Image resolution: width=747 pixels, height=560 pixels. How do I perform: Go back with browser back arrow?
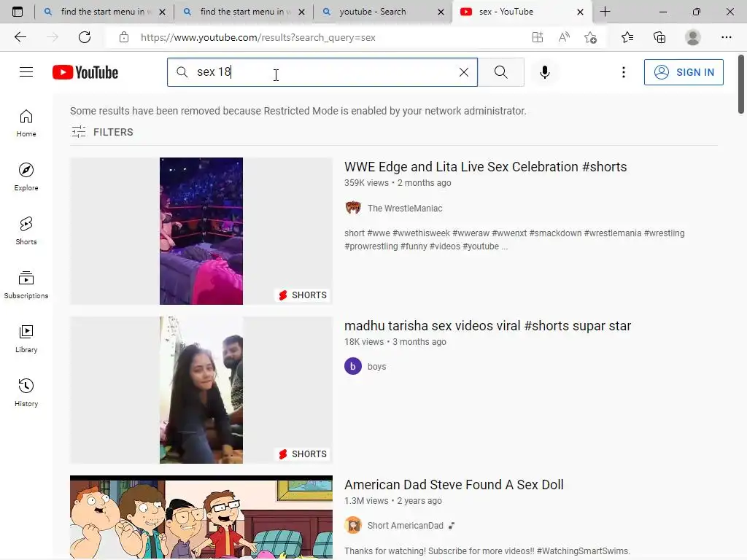20,37
